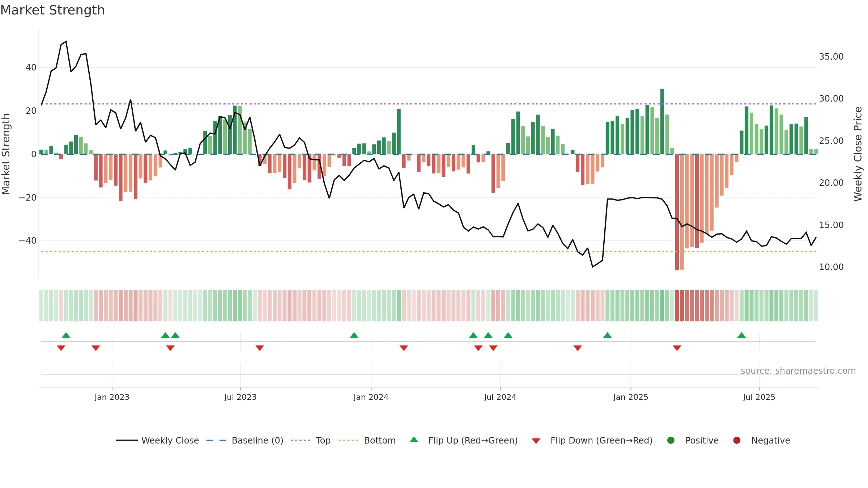Click the '20.00' price axis tick
The width and height of the screenshot is (868, 488).
pos(831,183)
